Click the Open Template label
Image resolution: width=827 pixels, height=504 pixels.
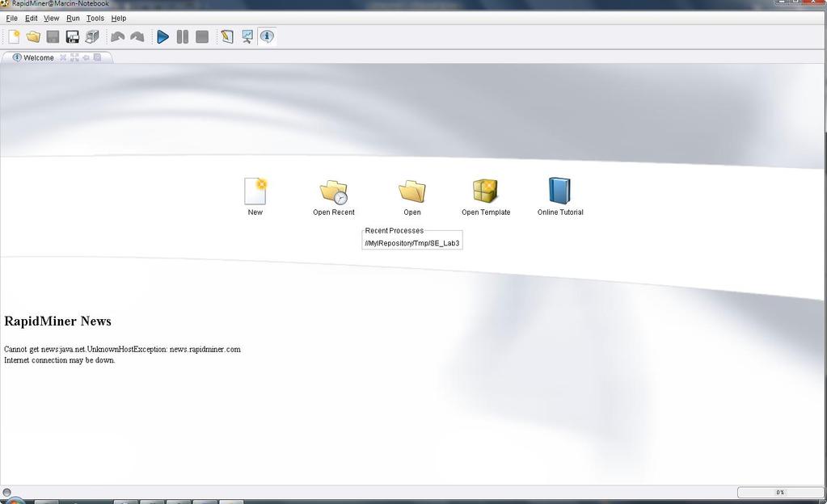[x=487, y=212]
